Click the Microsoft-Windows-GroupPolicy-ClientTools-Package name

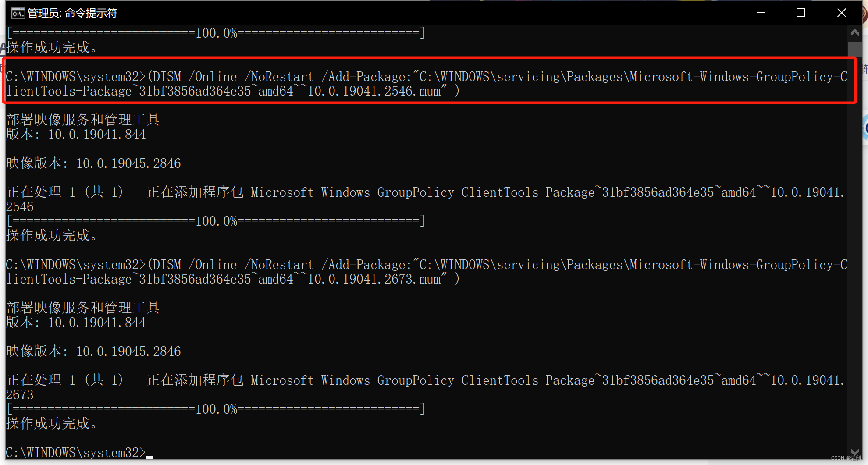tap(421, 192)
